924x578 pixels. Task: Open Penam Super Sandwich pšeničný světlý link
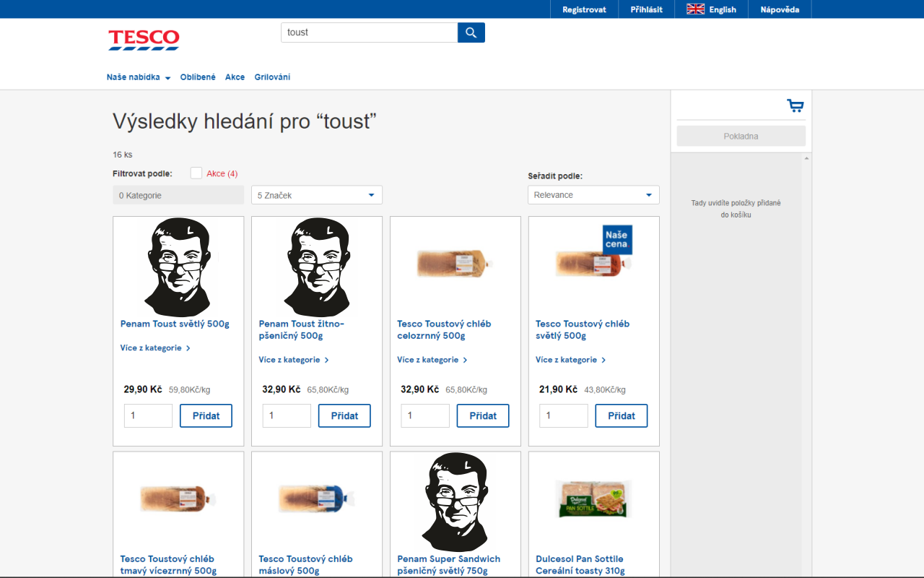pos(448,564)
